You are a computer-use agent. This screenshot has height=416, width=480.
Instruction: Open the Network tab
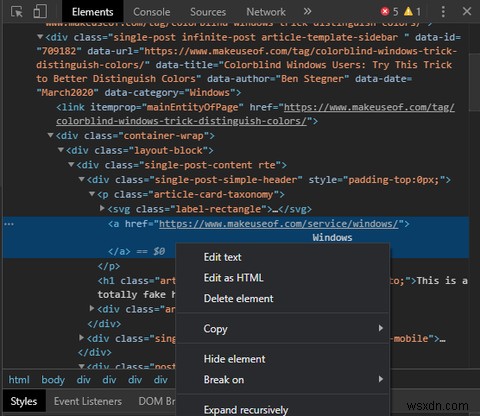[x=266, y=12]
